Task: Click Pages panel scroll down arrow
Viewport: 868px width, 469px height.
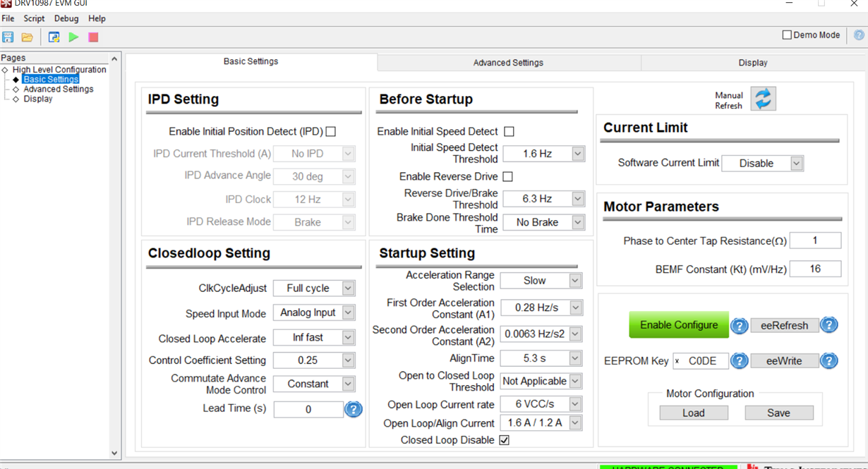Action: [x=114, y=453]
